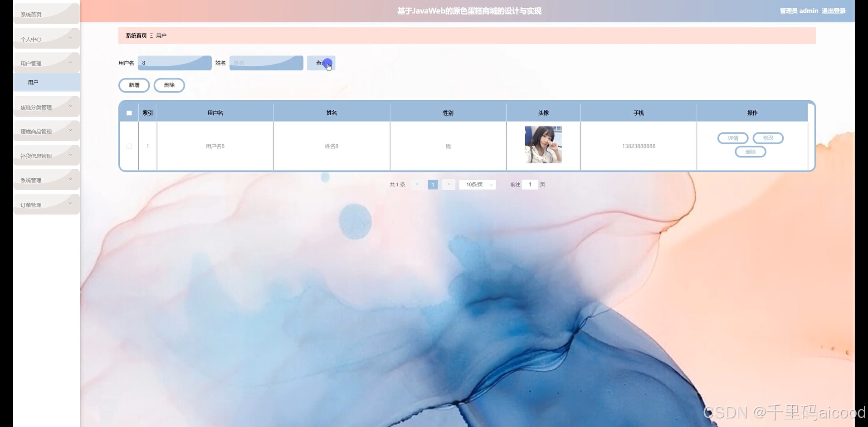This screenshot has height=427, width=868.
Task: Click the 头像 column header
Action: click(543, 113)
